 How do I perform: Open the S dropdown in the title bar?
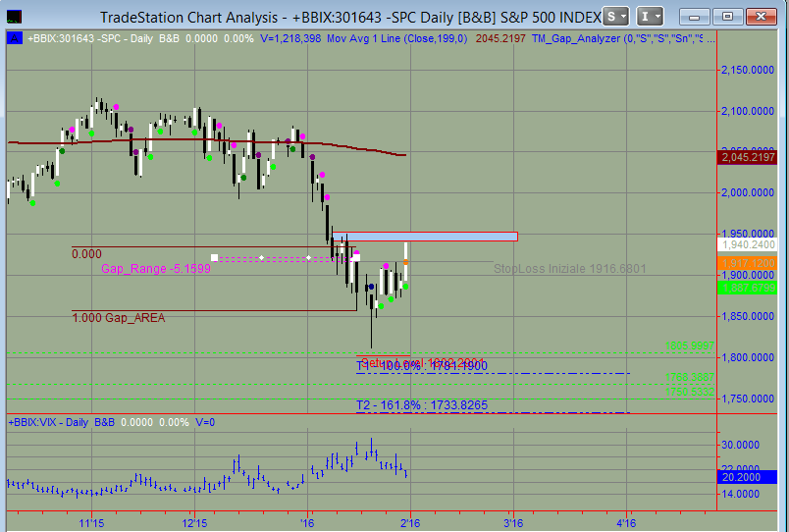pyautogui.click(x=616, y=17)
